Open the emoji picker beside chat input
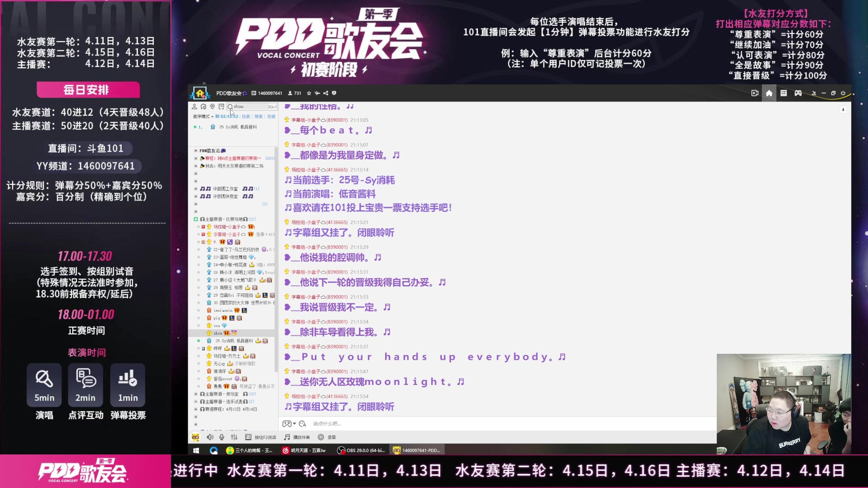Image resolution: width=868 pixels, height=488 pixels. click(x=302, y=424)
